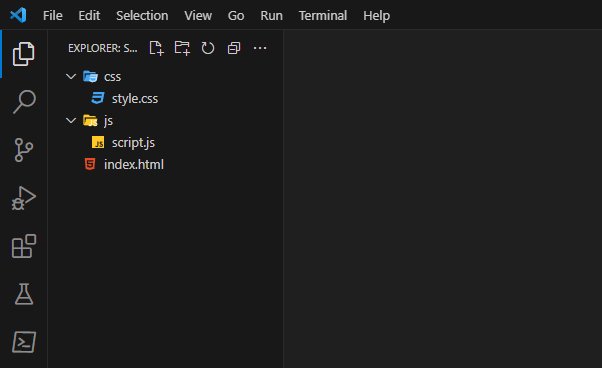
Task: Open Explorer more actions ellipsis
Action: [x=260, y=48]
